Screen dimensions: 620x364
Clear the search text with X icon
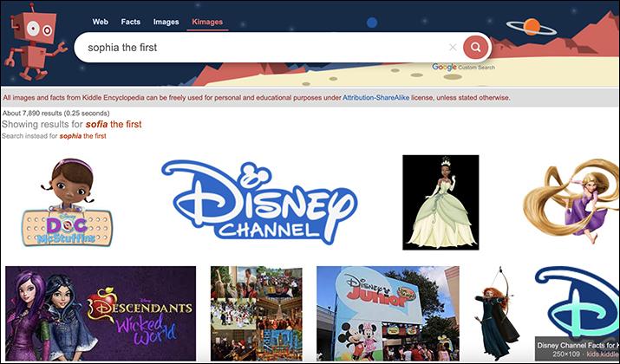[453, 48]
